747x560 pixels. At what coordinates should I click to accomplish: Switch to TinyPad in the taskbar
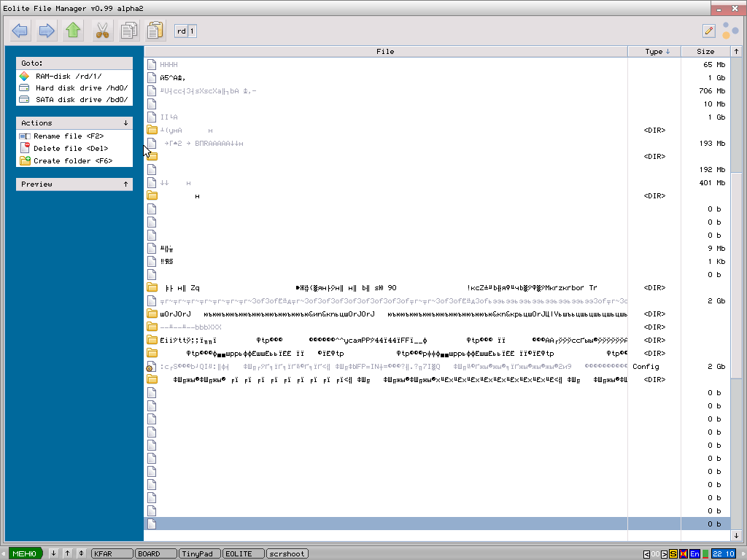tap(198, 553)
